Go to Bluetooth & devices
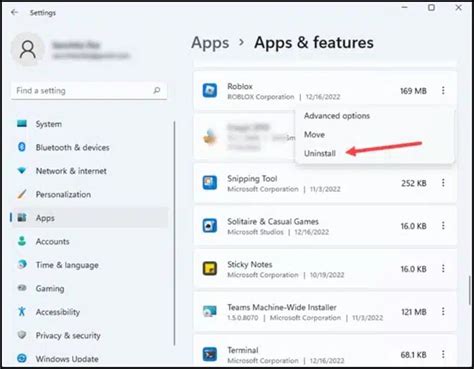474x369 pixels. point(72,147)
